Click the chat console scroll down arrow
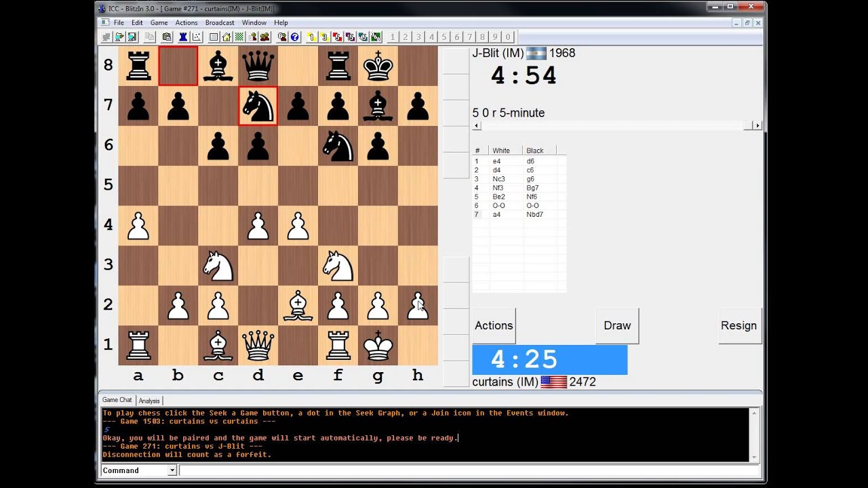Image resolution: width=868 pixels, height=488 pixels. tap(754, 456)
